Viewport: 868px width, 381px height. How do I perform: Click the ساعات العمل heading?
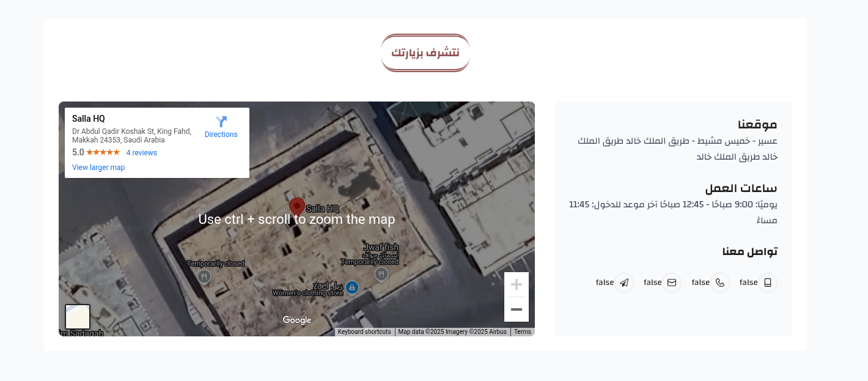(x=741, y=188)
